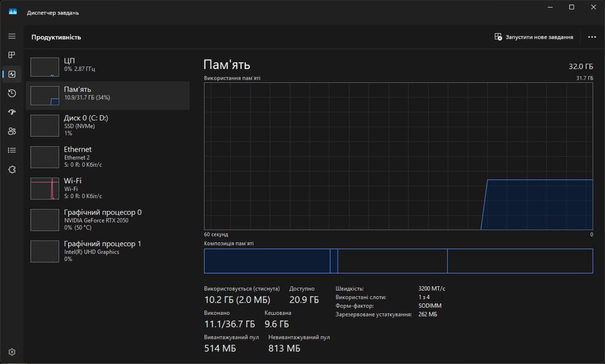Select the Ethernet performance entry
Screen dimensions: 605x364
[x=108, y=157]
